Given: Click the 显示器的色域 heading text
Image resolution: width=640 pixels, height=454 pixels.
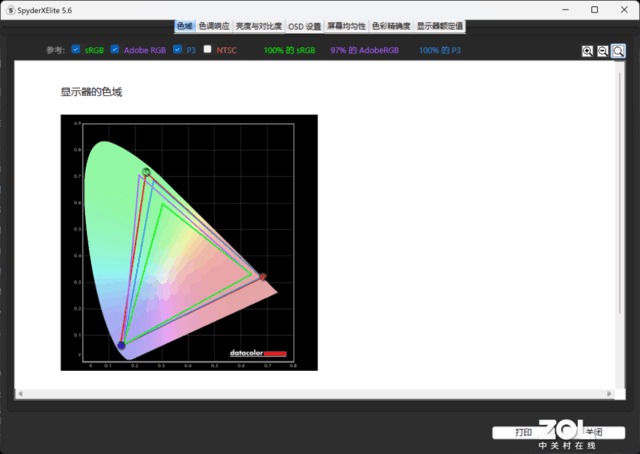Looking at the screenshot, I should tap(91, 92).
